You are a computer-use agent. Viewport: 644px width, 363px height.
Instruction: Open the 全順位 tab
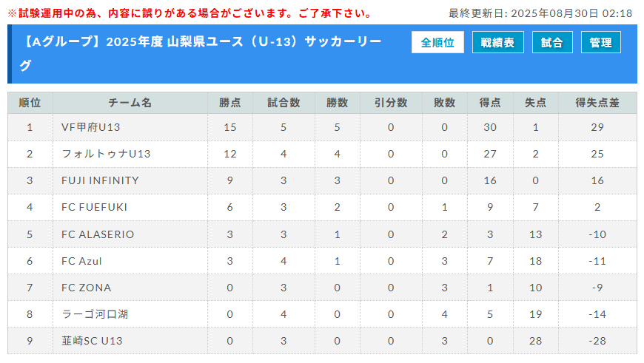point(437,42)
